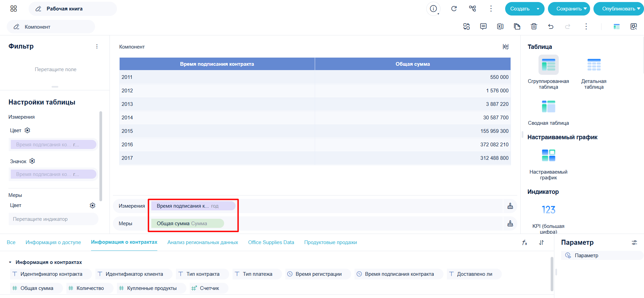The height and width of the screenshot is (298, 644).
Task: Open the Создать dropdown arrow
Action: (x=538, y=9)
